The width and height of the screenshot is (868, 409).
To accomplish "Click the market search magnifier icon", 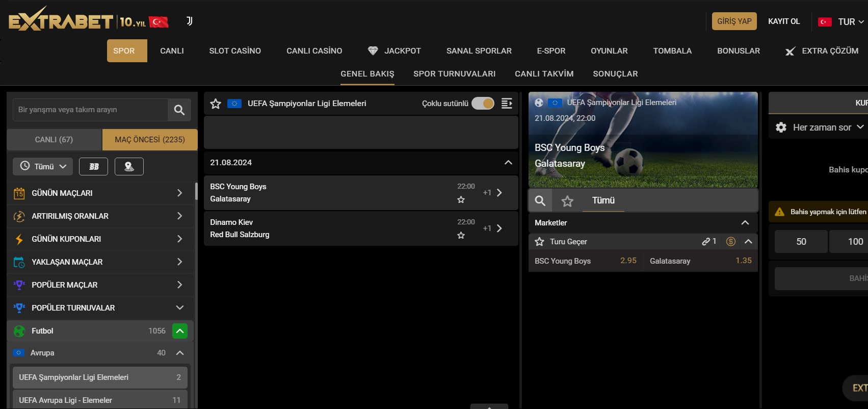I will pyautogui.click(x=540, y=200).
